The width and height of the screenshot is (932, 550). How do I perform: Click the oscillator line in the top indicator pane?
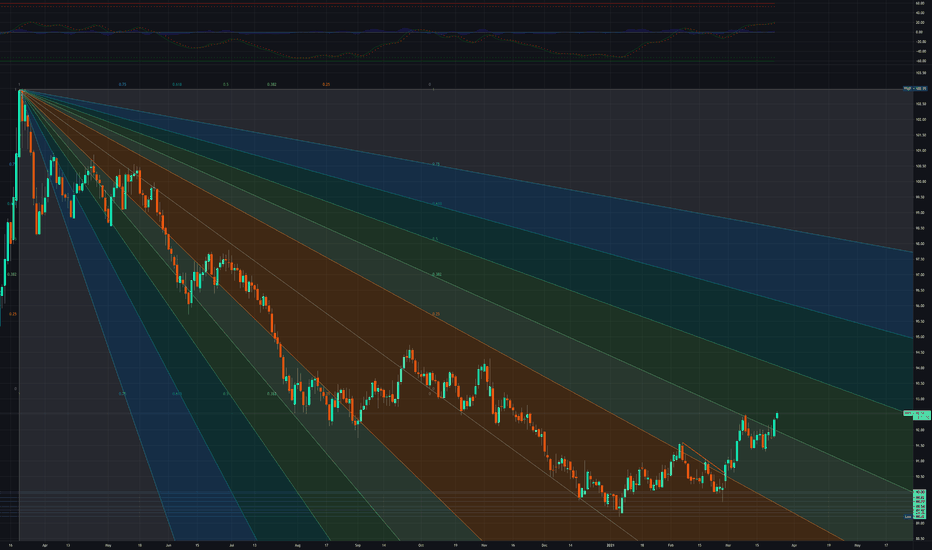pyautogui.click(x=386, y=40)
